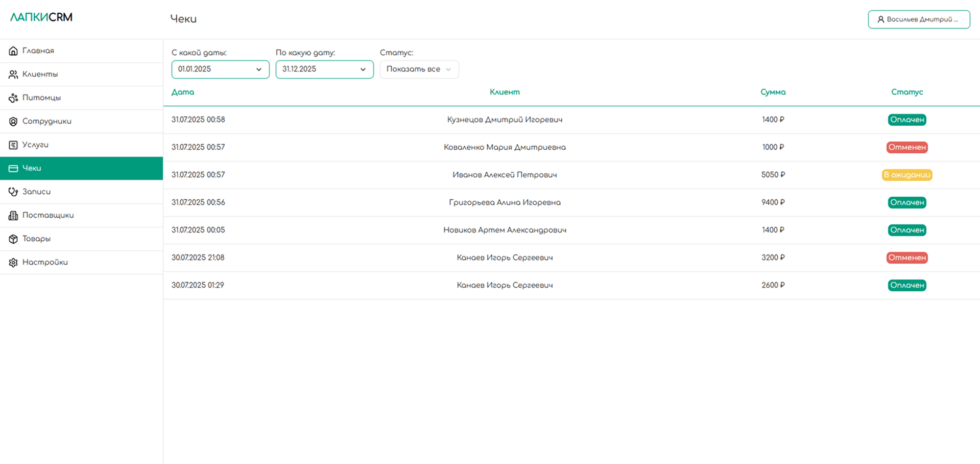Click the list icon beside Услуги
The image size is (980, 464).
tap(13, 145)
